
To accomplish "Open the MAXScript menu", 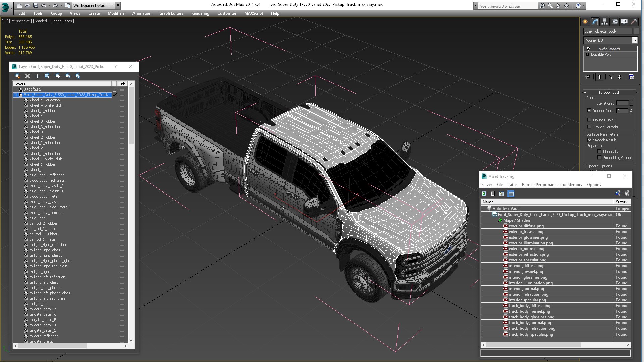I will pyautogui.click(x=253, y=13).
